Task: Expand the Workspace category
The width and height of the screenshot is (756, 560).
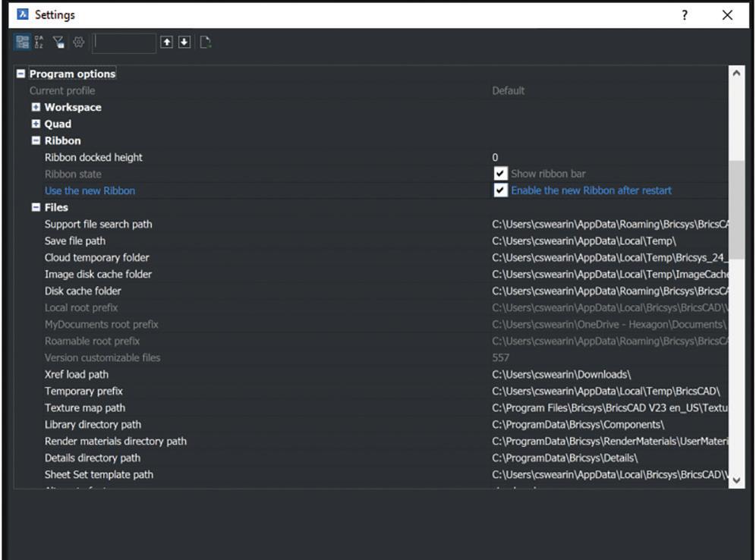Action: (36, 108)
